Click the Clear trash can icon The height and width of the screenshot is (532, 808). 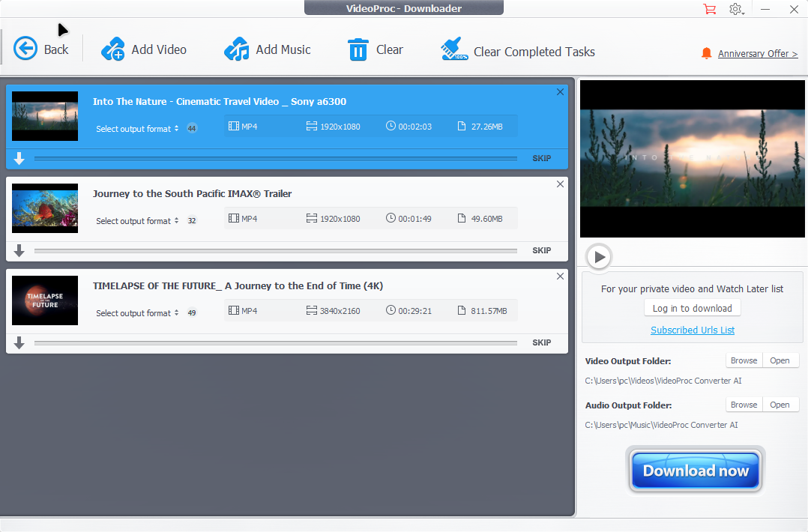click(358, 49)
